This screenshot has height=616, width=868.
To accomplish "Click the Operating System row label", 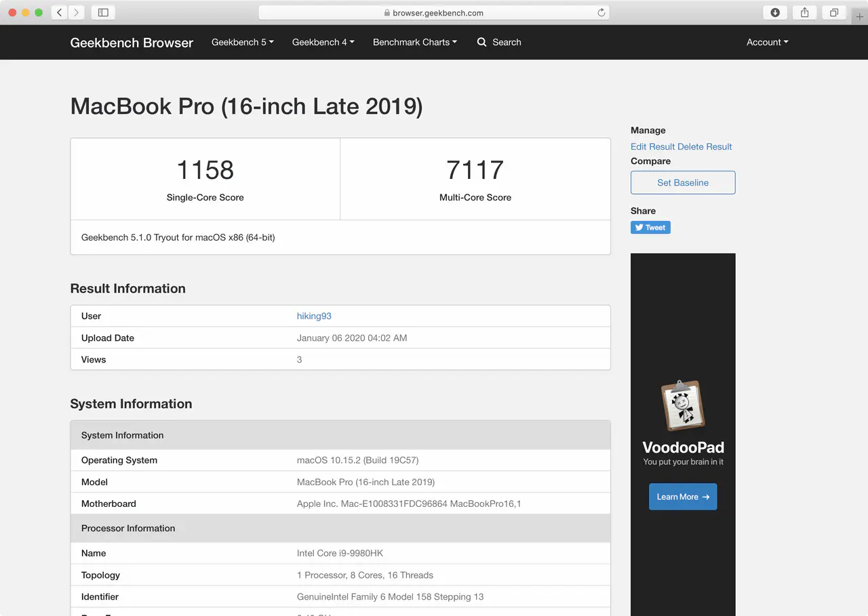I will click(x=119, y=460).
